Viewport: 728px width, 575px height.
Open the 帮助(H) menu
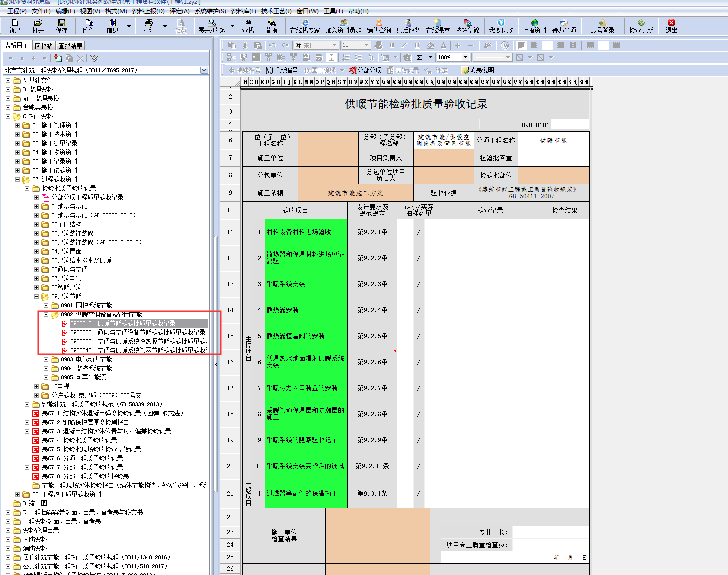[358, 11]
